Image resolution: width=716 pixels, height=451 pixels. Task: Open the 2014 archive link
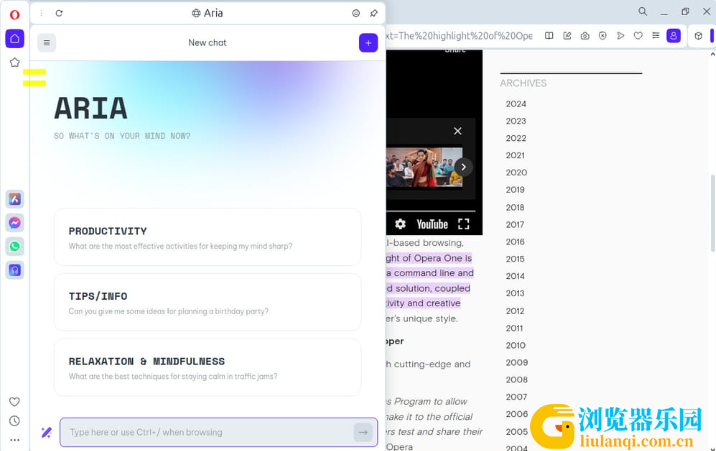pos(515,276)
